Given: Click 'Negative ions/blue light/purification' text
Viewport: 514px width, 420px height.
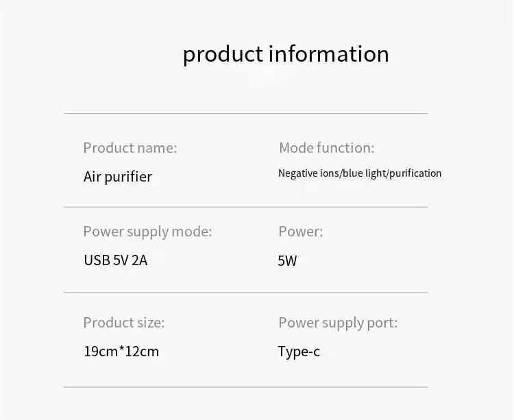Looking at the screenshot, I should coord(360,173).
